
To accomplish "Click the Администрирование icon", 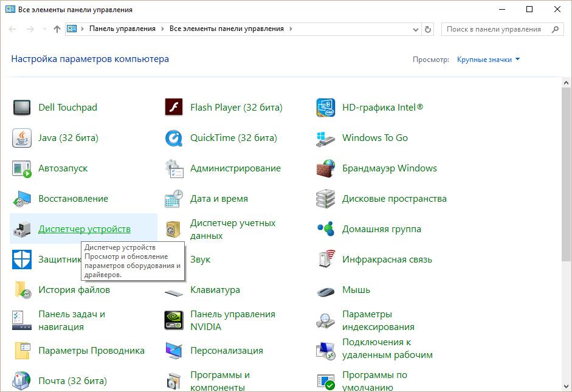I will tap(174, 168).
